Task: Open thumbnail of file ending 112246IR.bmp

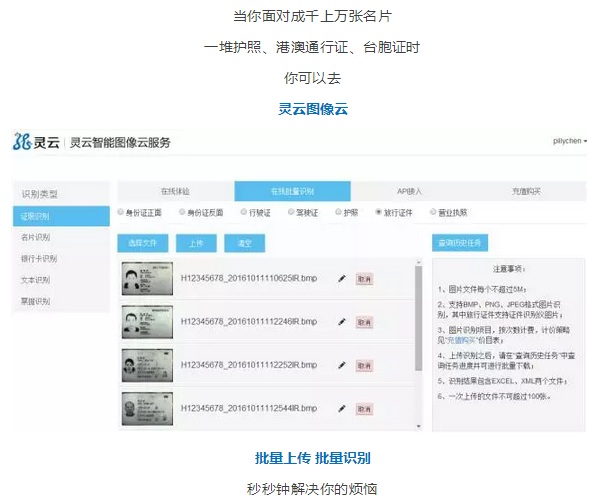Action: [x=147, y=322]
